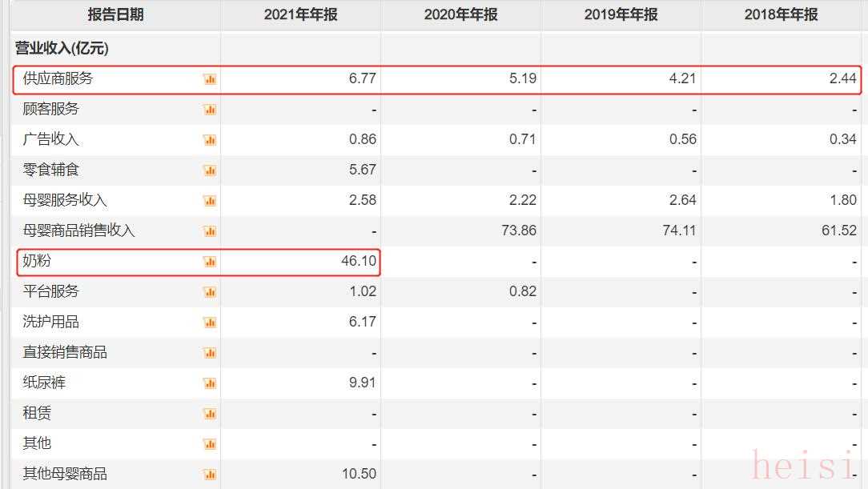
Task: Click the 租赁 row label
Action: [x=37, y=413]
